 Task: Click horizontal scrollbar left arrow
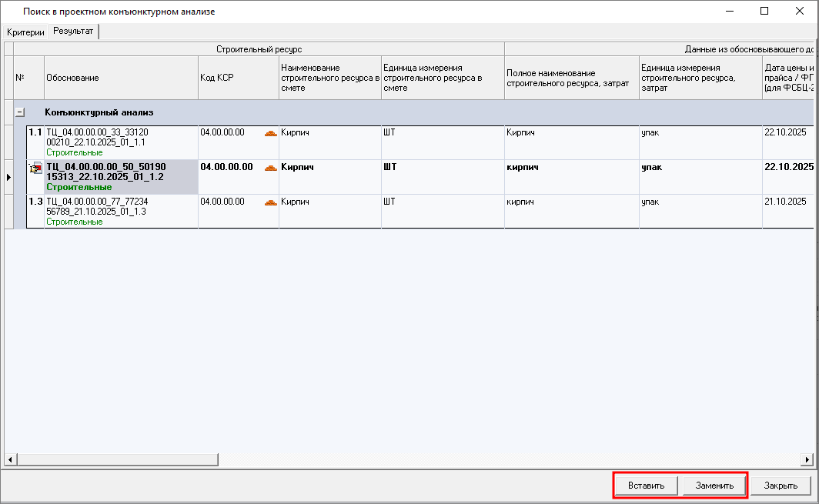pos(10,459)
